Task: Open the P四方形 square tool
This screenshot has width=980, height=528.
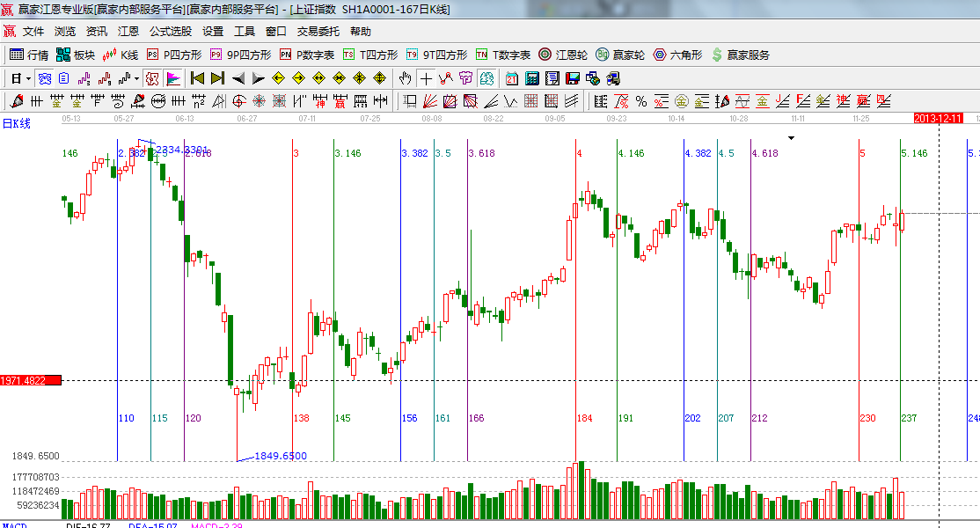Action: click(x=174, y=55)
